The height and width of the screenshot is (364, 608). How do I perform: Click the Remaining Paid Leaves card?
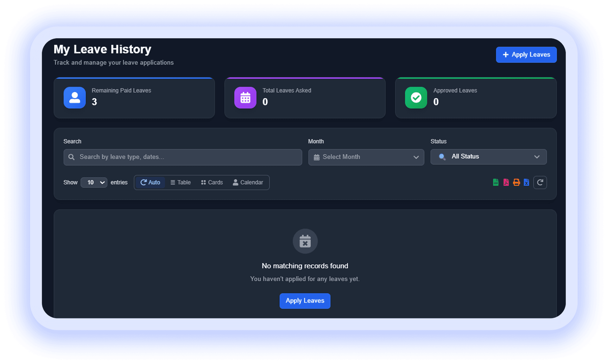(134, 97)
